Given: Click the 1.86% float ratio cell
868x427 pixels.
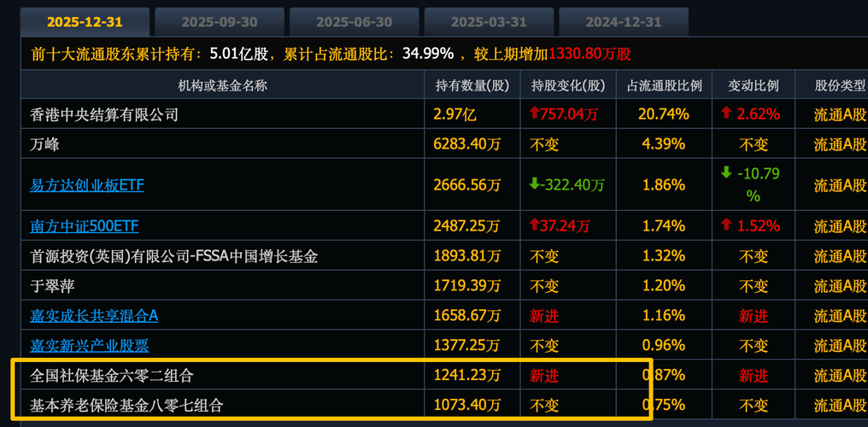Looking at the screenshot, I should pyautogui.click(x=664, y=184).
